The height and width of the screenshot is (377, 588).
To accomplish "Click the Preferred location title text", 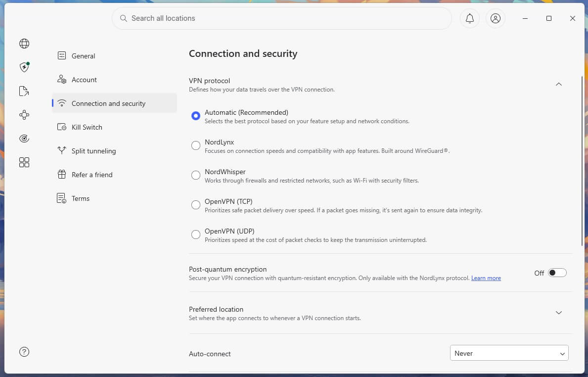I will (216, 310).
